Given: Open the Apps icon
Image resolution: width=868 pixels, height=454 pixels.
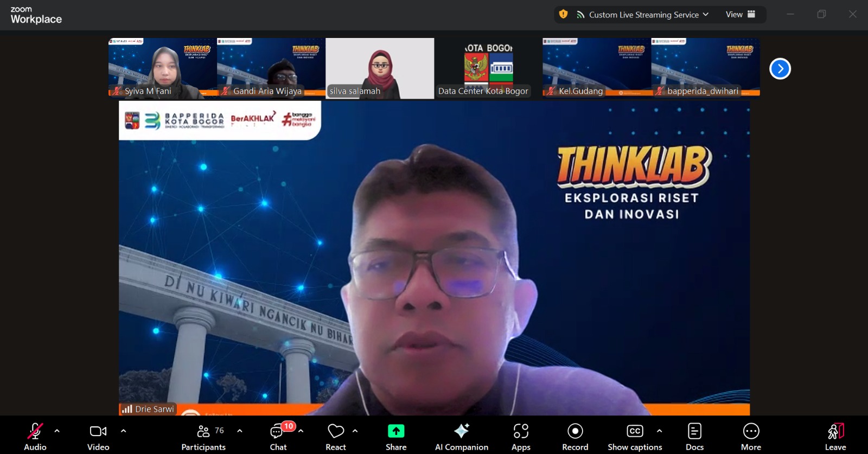Looking at the screenshot, I should 521,432.
